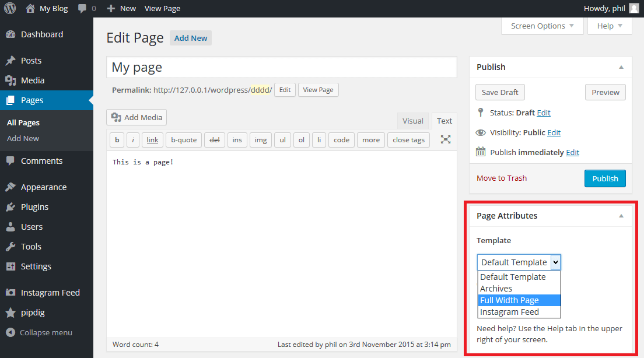Viewport: 644px width, 358px height.
Task: Toggle distraction-free fullscreen writing mode icon
Action: 445,139
